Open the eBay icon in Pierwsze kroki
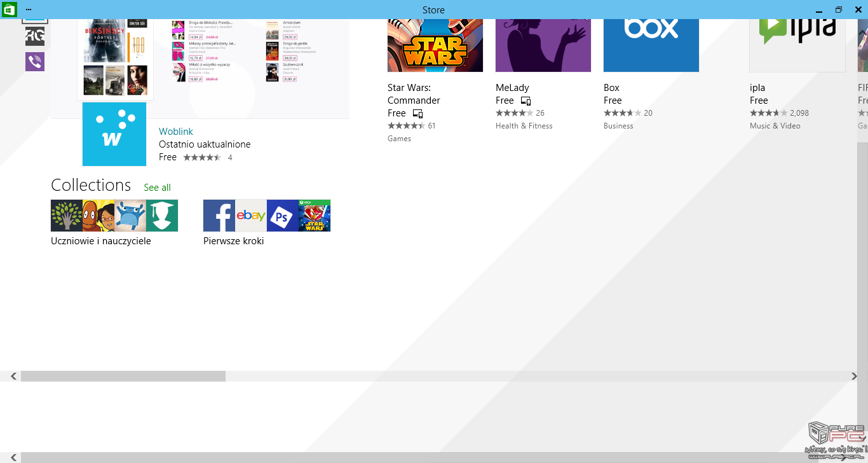868x463 pixels. [x=251, y=216]
